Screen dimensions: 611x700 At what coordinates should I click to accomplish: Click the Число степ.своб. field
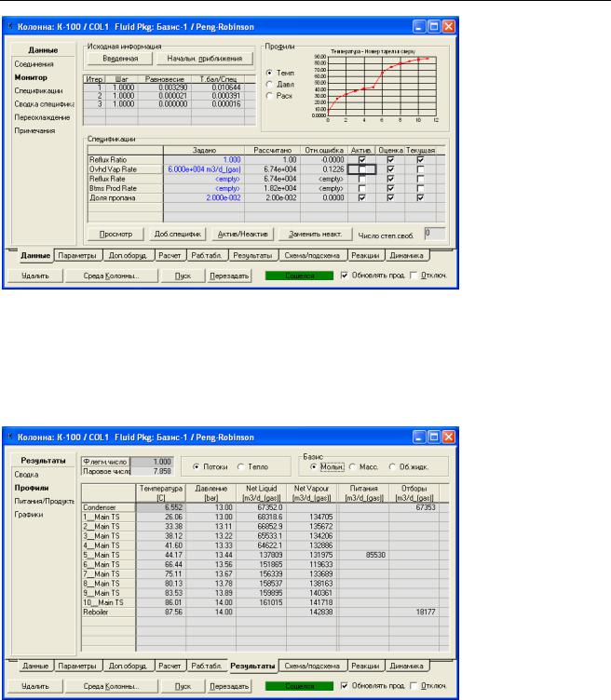[435, 234]
